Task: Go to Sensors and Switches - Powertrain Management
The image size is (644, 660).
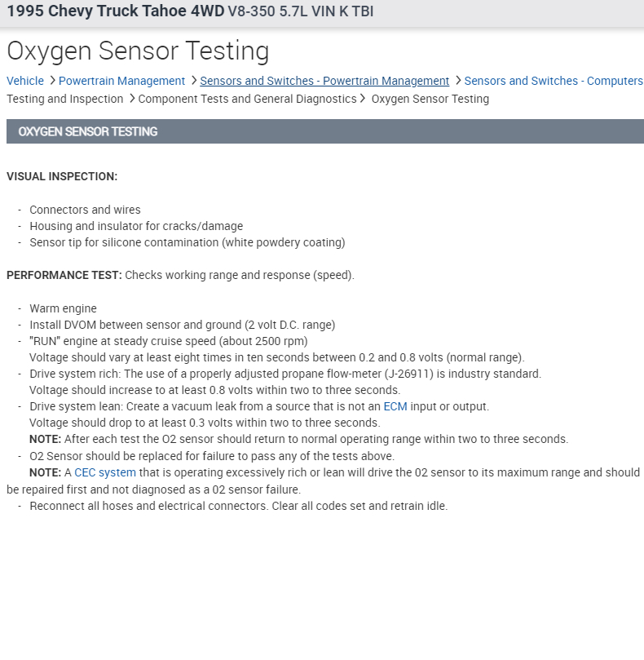Action: coord(324,81)
